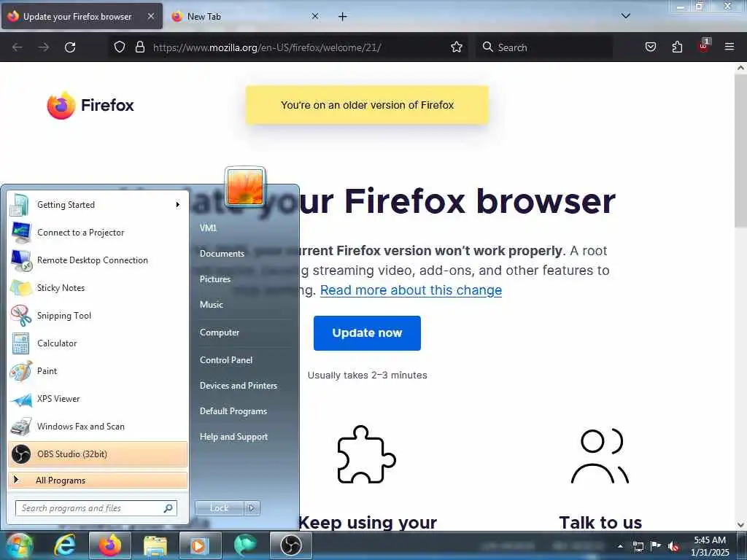Open the muted volume tray icon

point(673,546)
